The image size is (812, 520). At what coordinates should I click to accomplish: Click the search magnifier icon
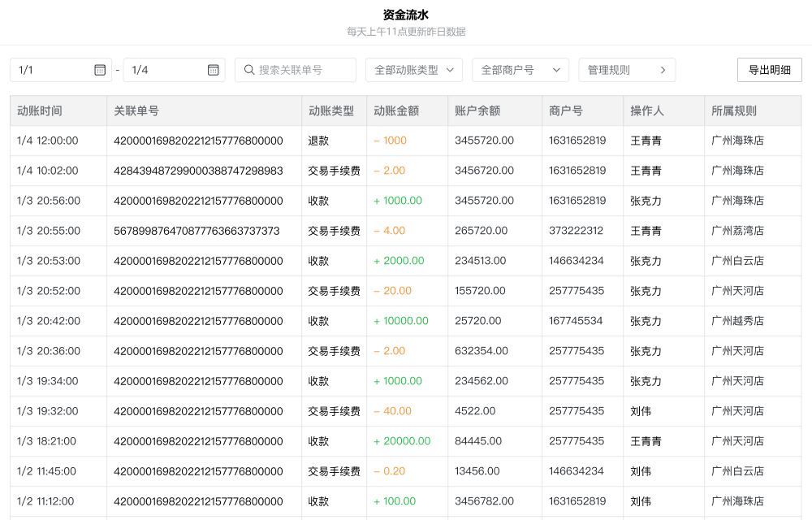point(249,70)
